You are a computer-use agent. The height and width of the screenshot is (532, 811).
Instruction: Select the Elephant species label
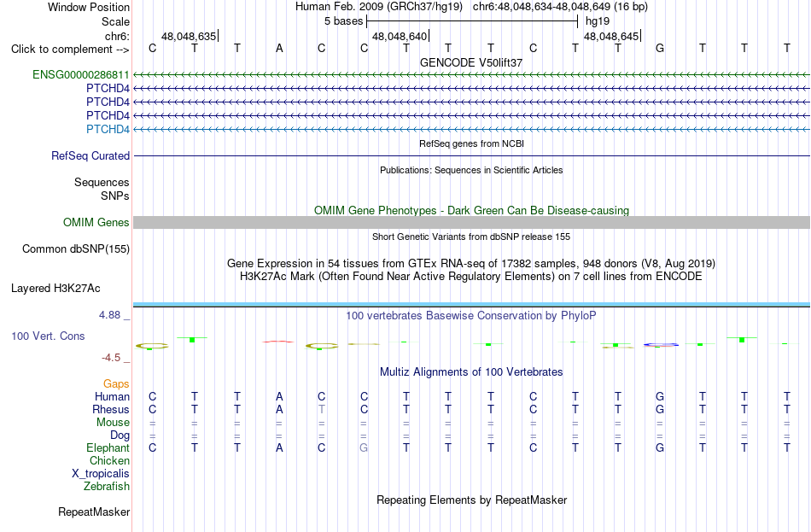click(x=108, y=448)
